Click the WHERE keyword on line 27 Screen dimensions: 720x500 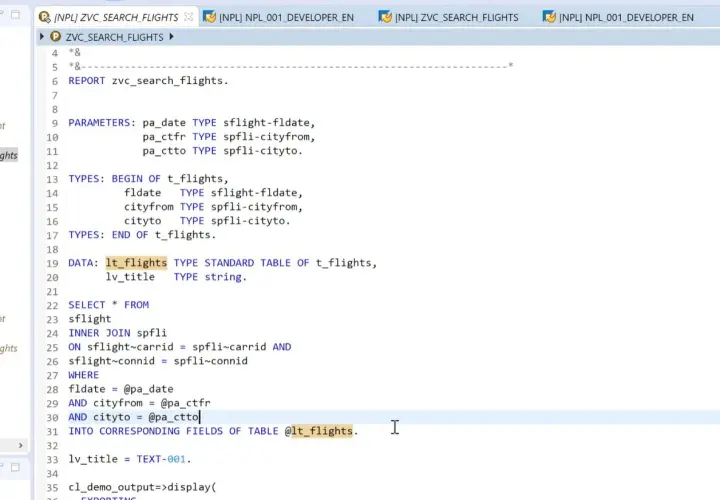click(84, 375)
